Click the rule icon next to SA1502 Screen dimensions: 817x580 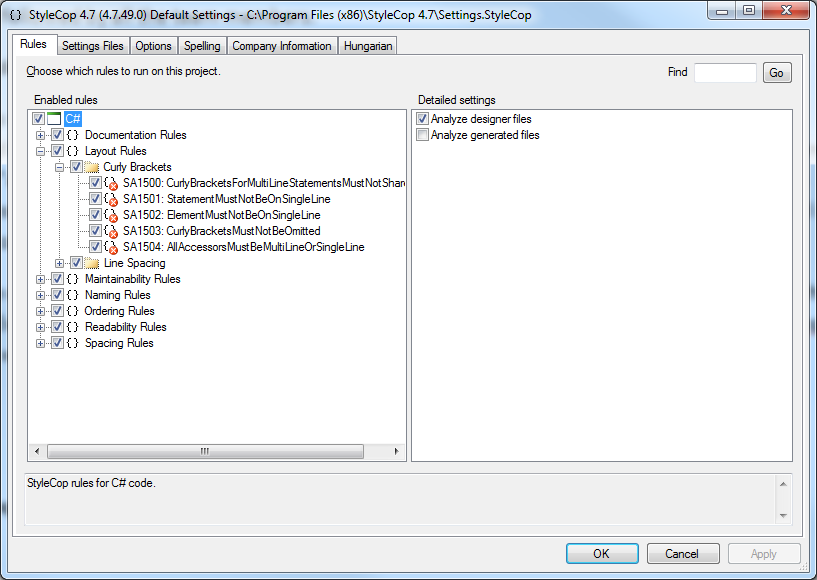(111, 215)
